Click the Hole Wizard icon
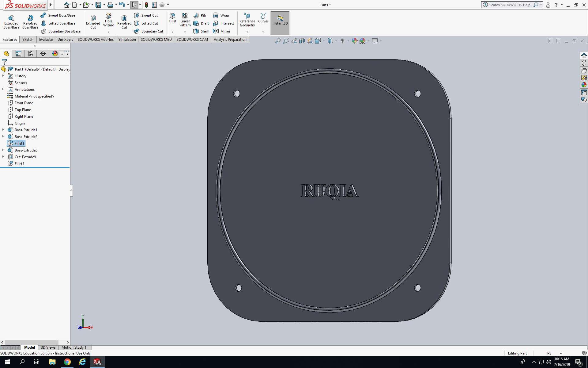 click(109, 20)
